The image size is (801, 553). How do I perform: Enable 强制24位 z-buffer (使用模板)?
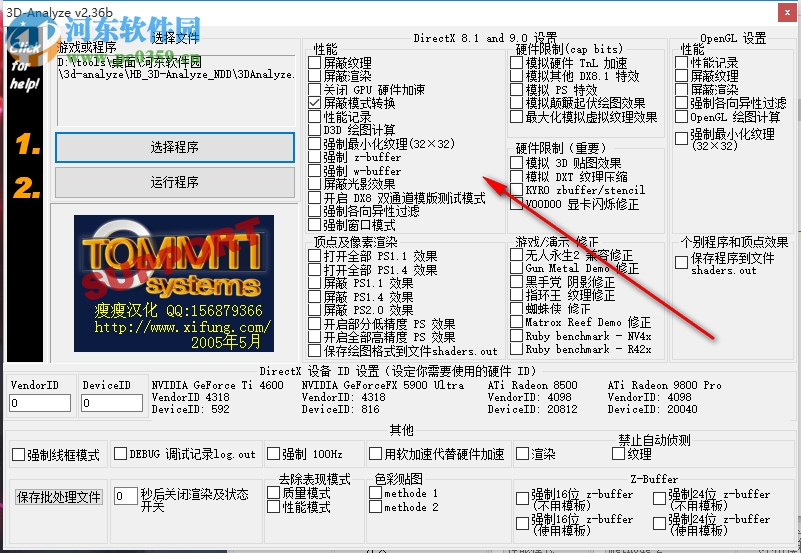(659, 523)
